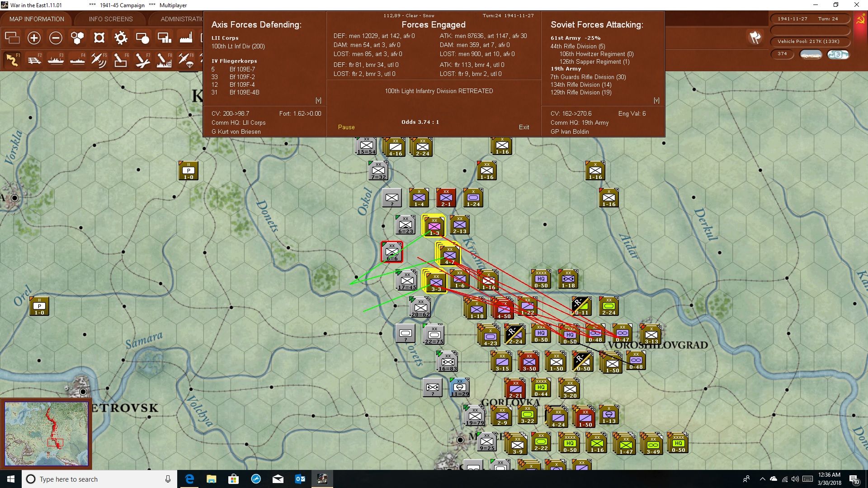Image resolution: width=868 pixels, height=488 pixels.
Task: Toggle the hex grid icon
Action: 77,38
